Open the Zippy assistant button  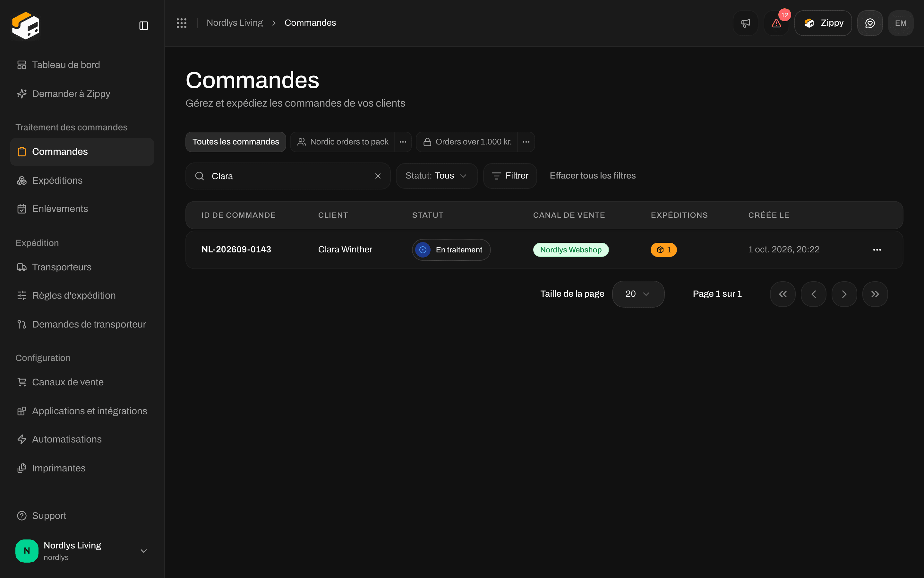coord(823,23)
